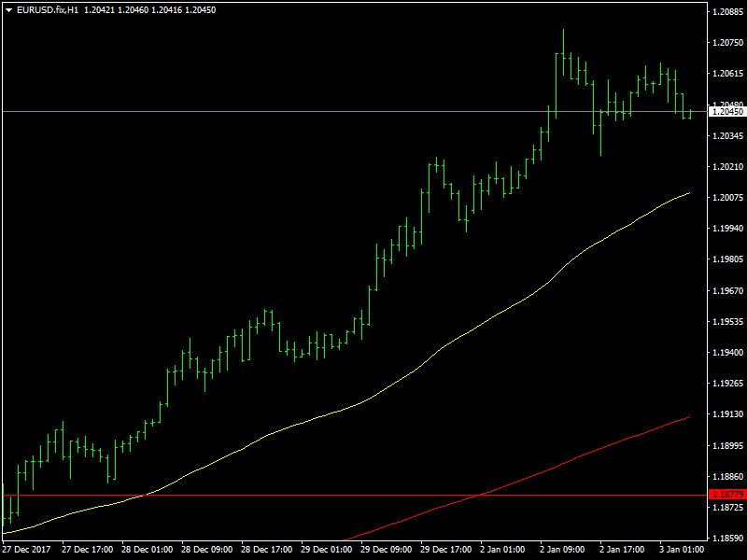This screenshot has width=747, height=560.
Task: Click the OHLC values in the chart header
Action: coord(150,10)
